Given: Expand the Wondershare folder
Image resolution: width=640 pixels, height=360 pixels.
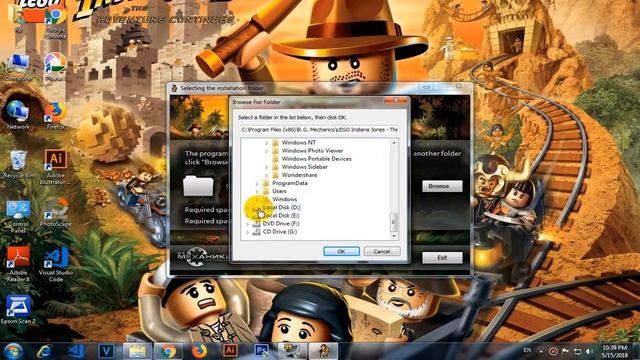Looking at the screenshot, I should [x=266, y=175].
